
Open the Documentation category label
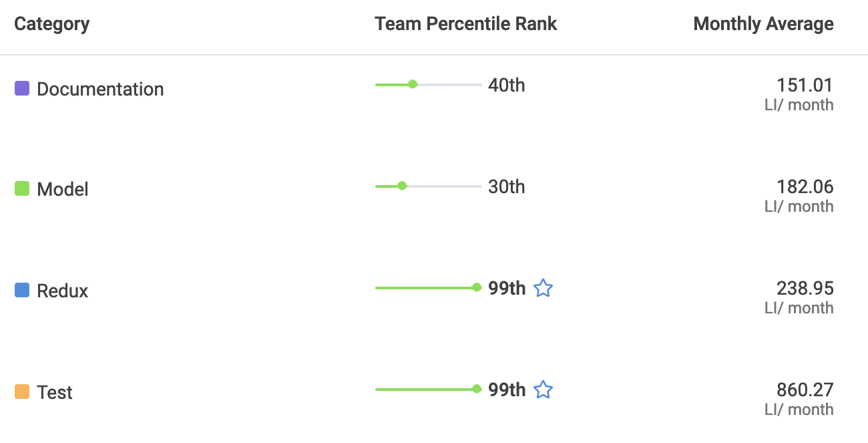100,89
